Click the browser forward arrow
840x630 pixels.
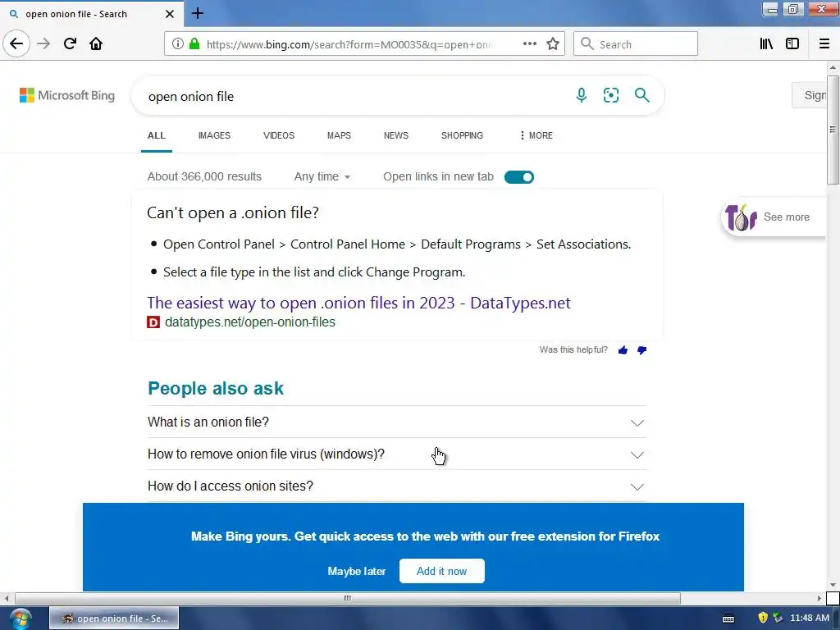pyautogui.click(x=43, y=43)
